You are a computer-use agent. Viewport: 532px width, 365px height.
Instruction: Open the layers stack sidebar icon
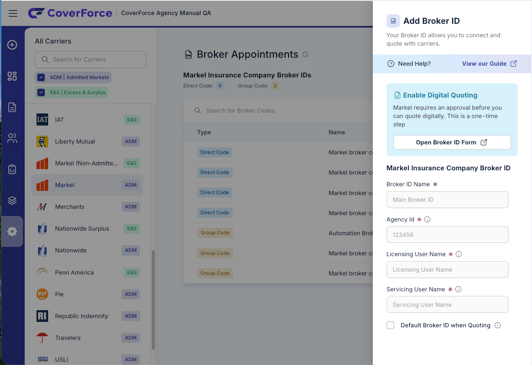click(12, 200)
